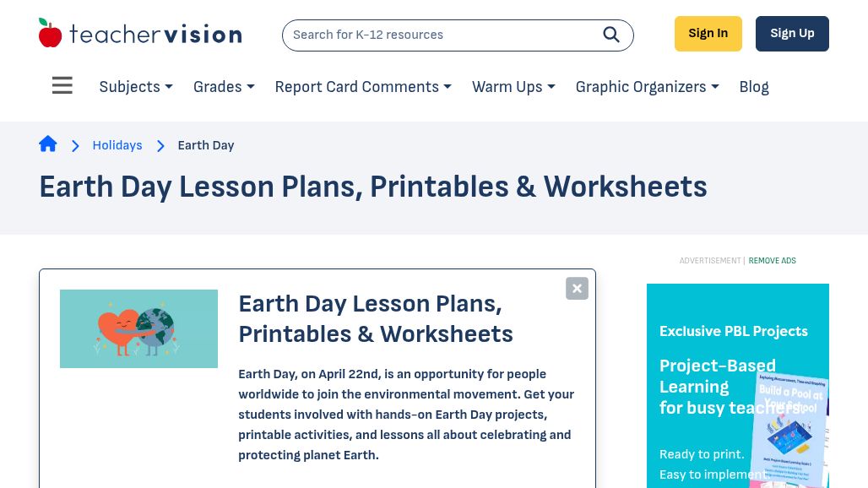Click the Holidays breadcrumb link
This screenshot has height=488, width=868.
point(117,145)
